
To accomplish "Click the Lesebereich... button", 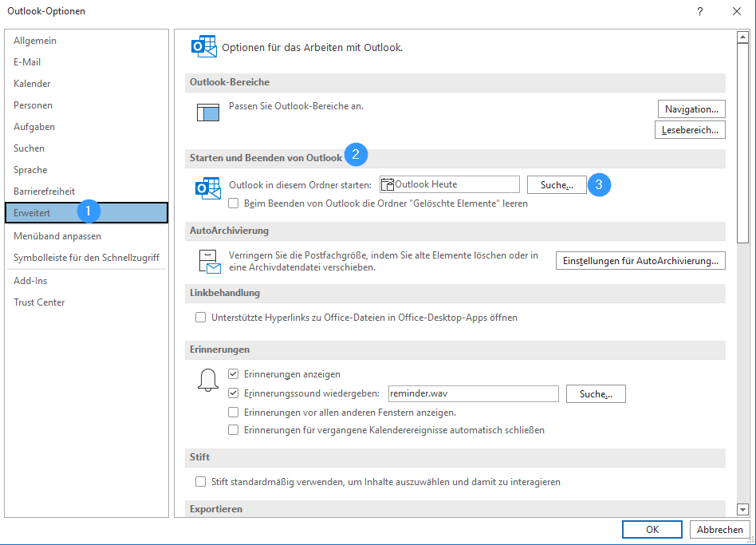I will [690, 130].
